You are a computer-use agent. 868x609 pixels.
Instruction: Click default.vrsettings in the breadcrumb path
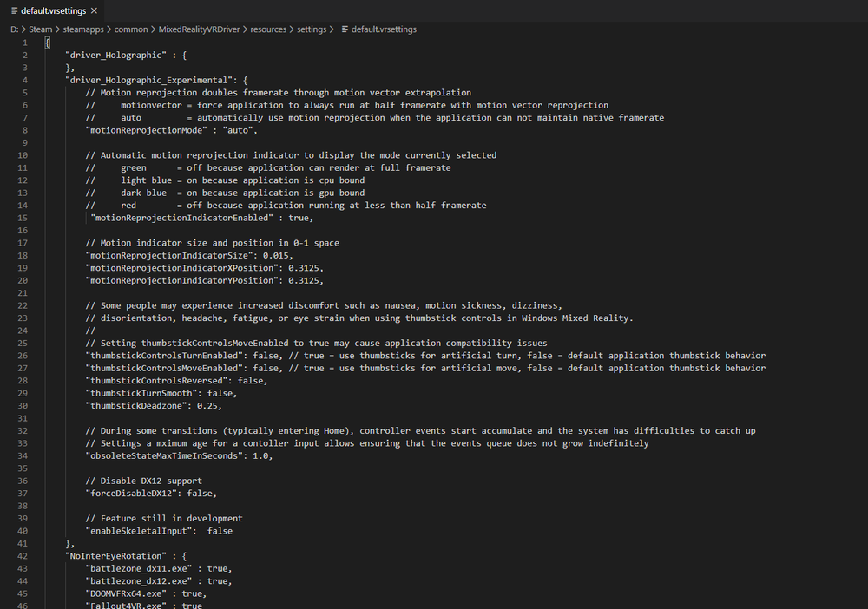(384, 29)
